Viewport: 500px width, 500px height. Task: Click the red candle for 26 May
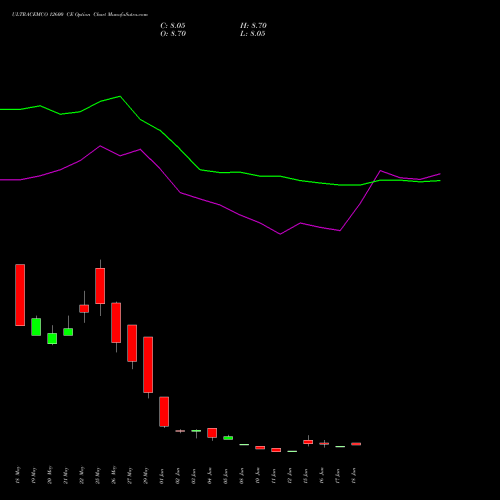tap(116, 323)
